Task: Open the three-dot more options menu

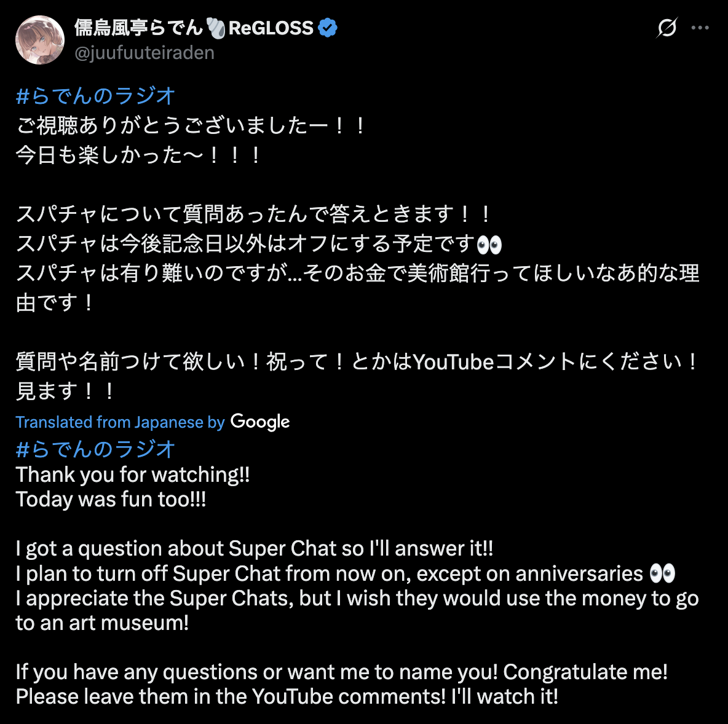Action: (x=700, y=28)
